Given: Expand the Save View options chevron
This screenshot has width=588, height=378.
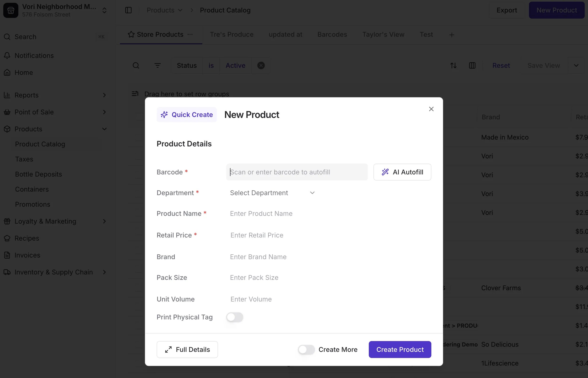Looking at the screenshot, I should [x=576, y=65].
